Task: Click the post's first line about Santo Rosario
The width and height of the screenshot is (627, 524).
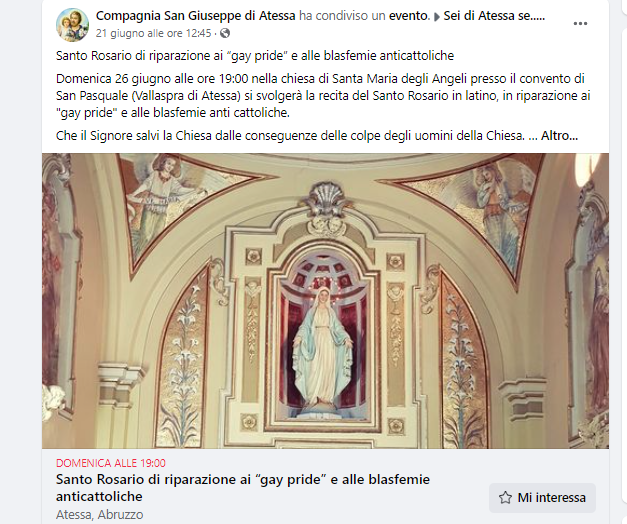Action: click(255, 56)
